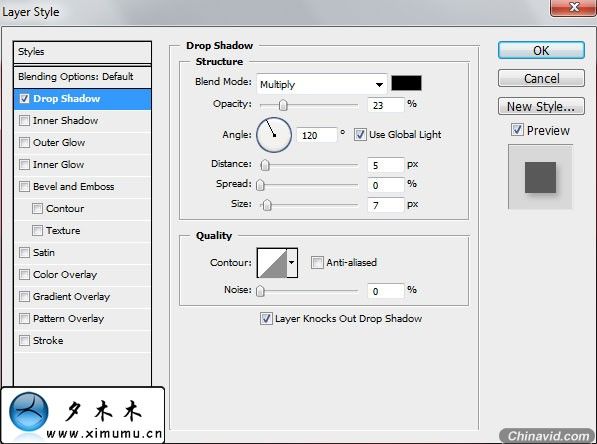
Task: Click the OK button
Action: (x=541, y=50)
